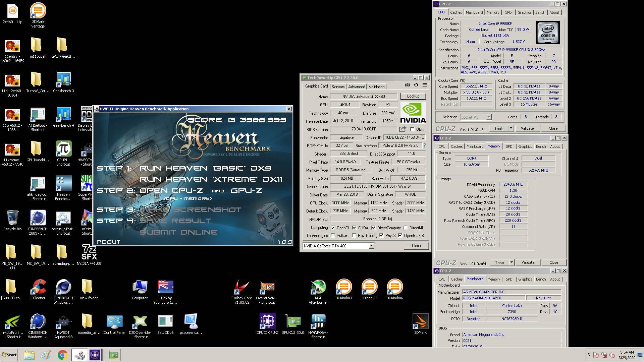The width and height of the screenshot is (644, 362).
Task: Launch CCleaner from the desktop
Action: [38, 289]
